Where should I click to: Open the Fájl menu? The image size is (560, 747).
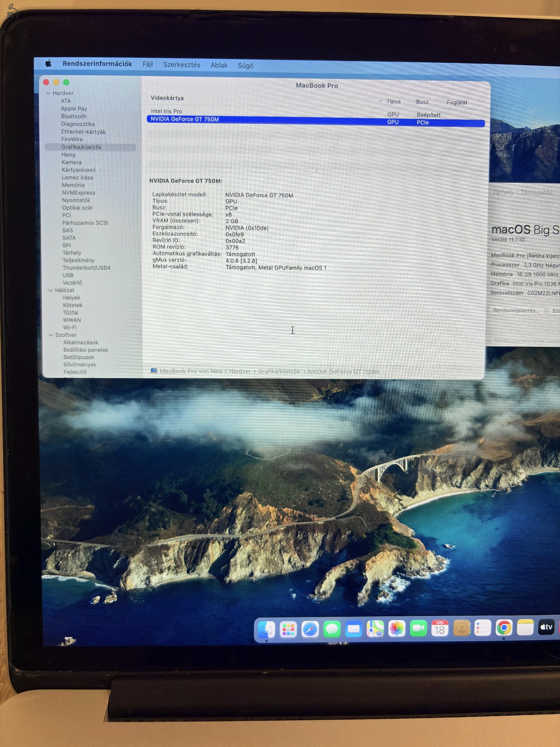click(148, 64)
